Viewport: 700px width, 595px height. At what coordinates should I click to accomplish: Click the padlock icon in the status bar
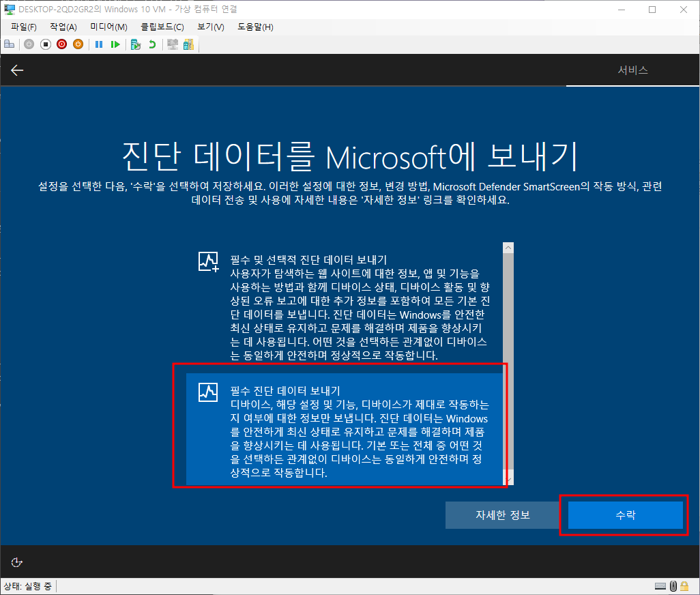[x=684, y=585]
